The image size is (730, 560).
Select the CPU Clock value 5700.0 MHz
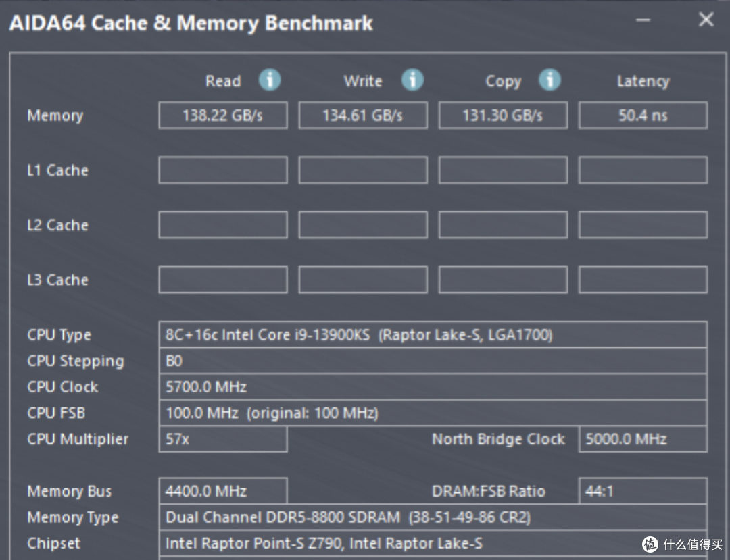tap(433, 386)
